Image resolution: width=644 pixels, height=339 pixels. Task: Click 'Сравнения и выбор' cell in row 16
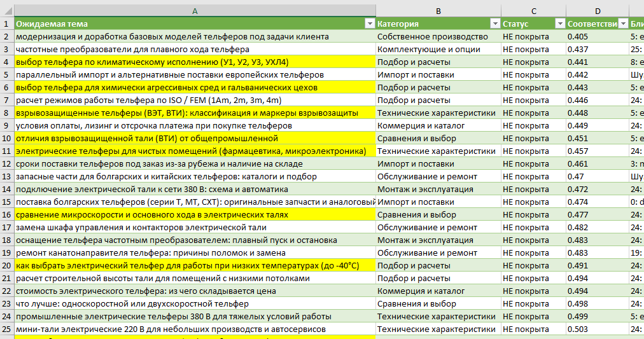[438, 214]
